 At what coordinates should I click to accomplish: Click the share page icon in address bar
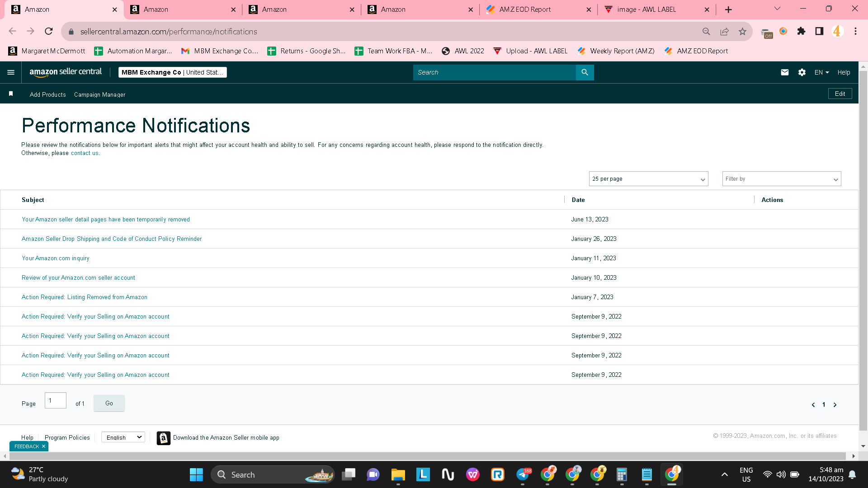click(x=724, y=31)
